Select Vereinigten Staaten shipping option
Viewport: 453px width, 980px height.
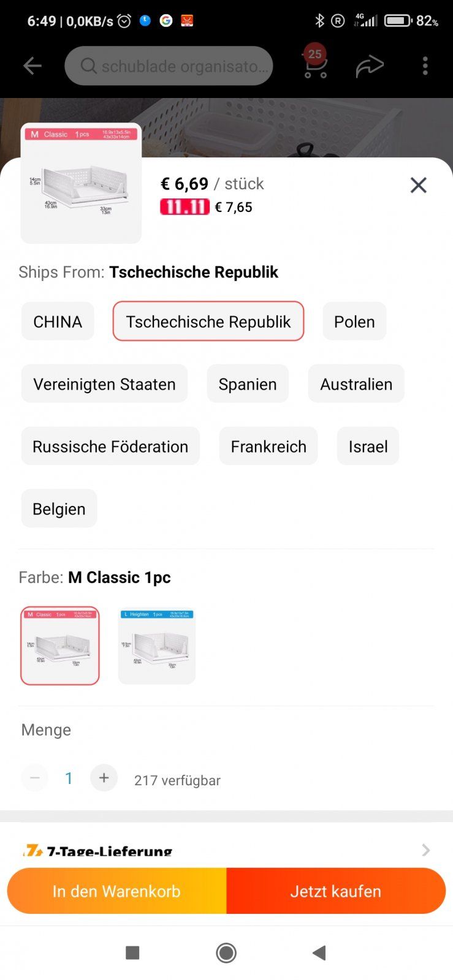tap(104, 384)
